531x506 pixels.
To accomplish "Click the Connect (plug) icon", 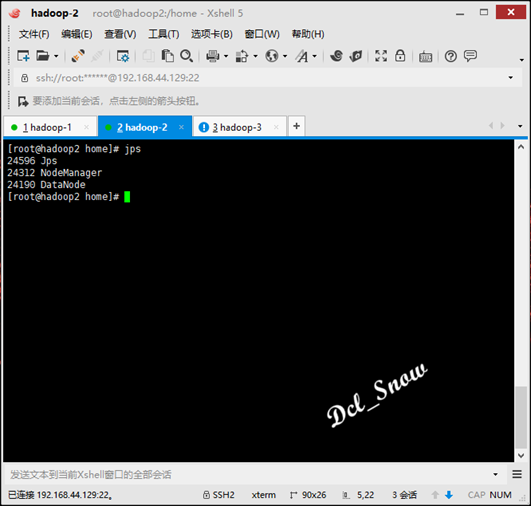I will (x=78, y=56).
